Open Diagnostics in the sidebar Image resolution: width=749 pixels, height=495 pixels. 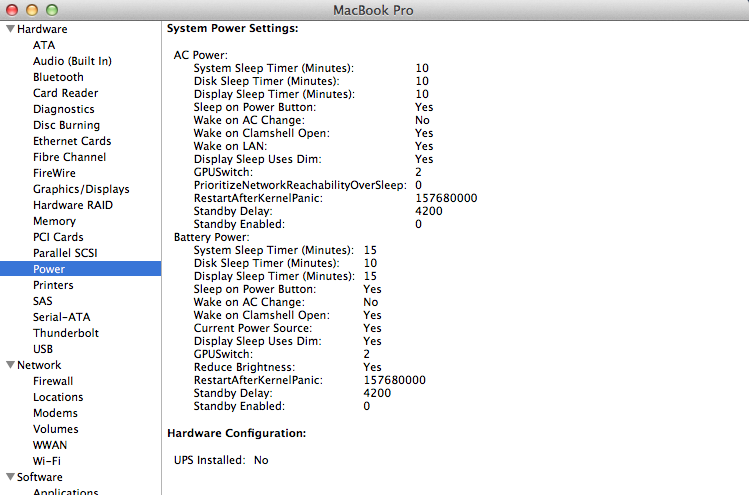[64, 109]
